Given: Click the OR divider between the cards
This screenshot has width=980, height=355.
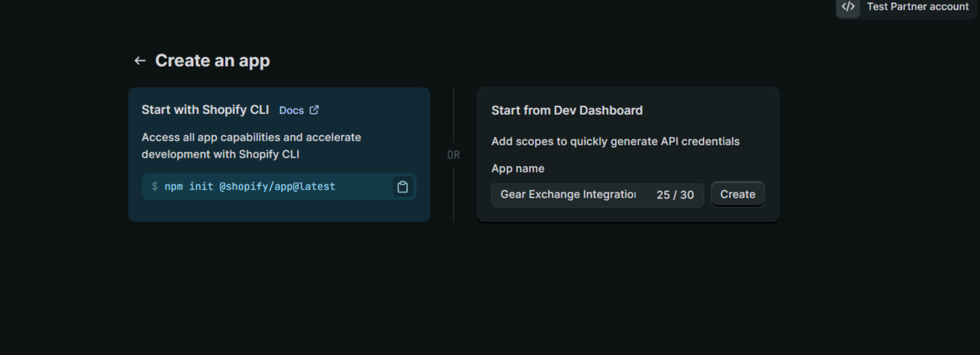Looking at the screenshot, I should (x=454, y=155).
